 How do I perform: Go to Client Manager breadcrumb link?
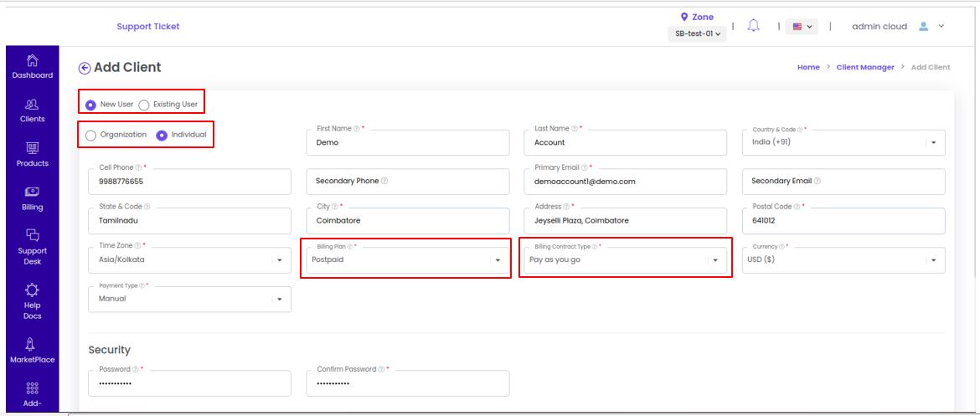(x=865, y=68)
